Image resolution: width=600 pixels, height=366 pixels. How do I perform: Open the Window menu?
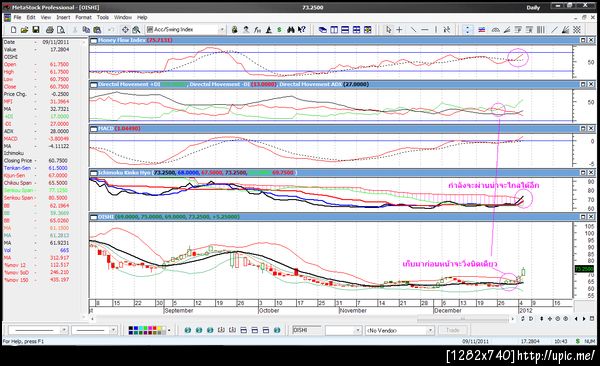coord(122,17)
